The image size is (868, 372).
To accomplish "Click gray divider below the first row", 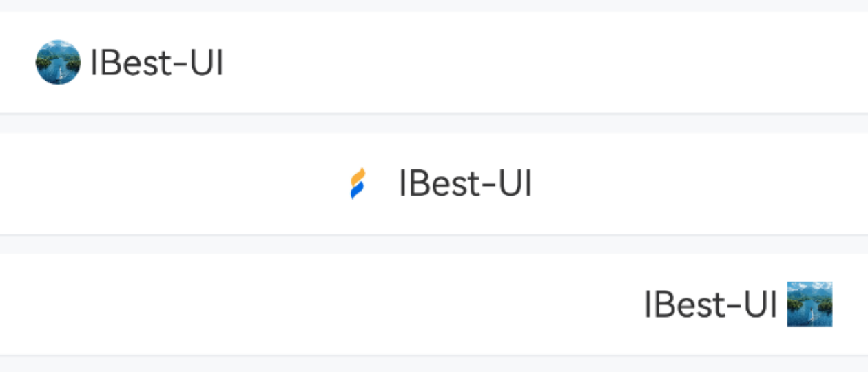I will click(x=434, y=123).
